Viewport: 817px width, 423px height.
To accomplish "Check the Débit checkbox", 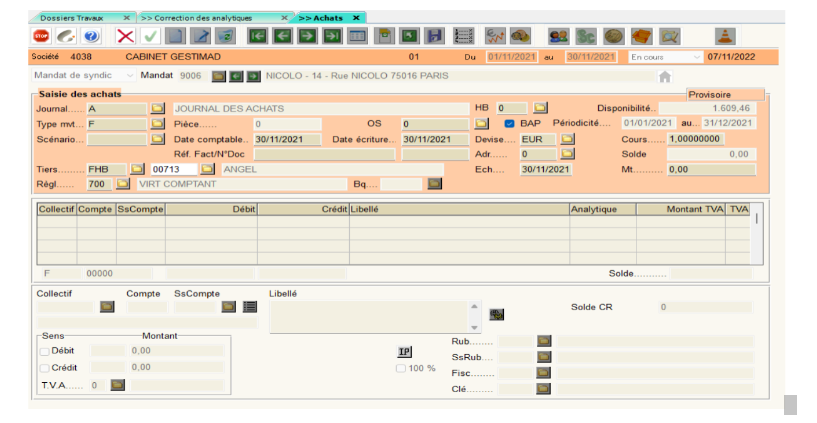I will [43, 351].
